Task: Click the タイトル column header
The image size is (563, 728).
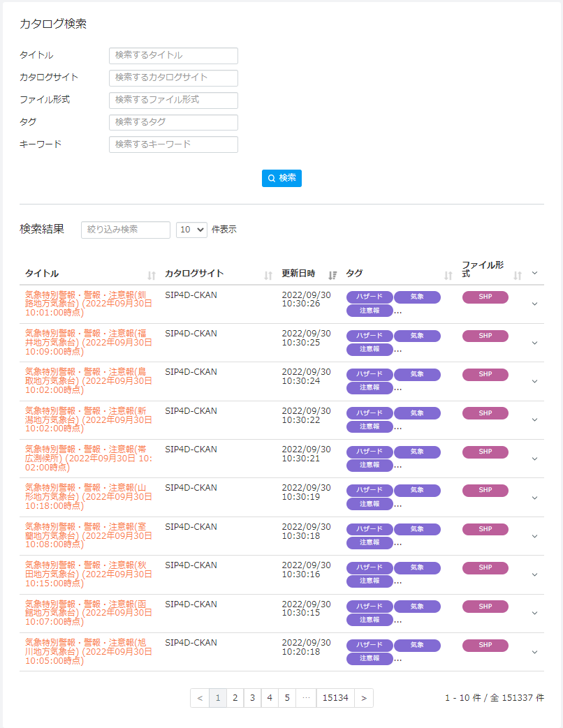Action: pos(42,274)
